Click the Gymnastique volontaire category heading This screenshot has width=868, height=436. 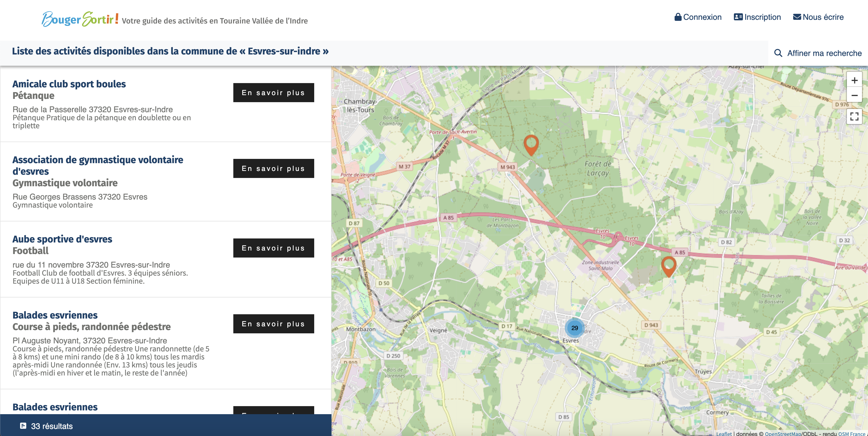[x=65, y=183]
